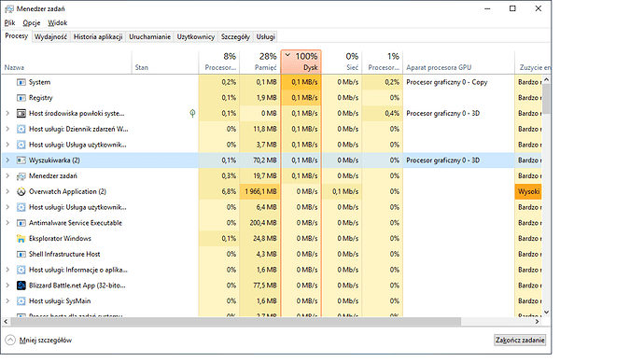
Task: Switch to the Historia aplikacji tab
Action: click(x=98, y=37)
